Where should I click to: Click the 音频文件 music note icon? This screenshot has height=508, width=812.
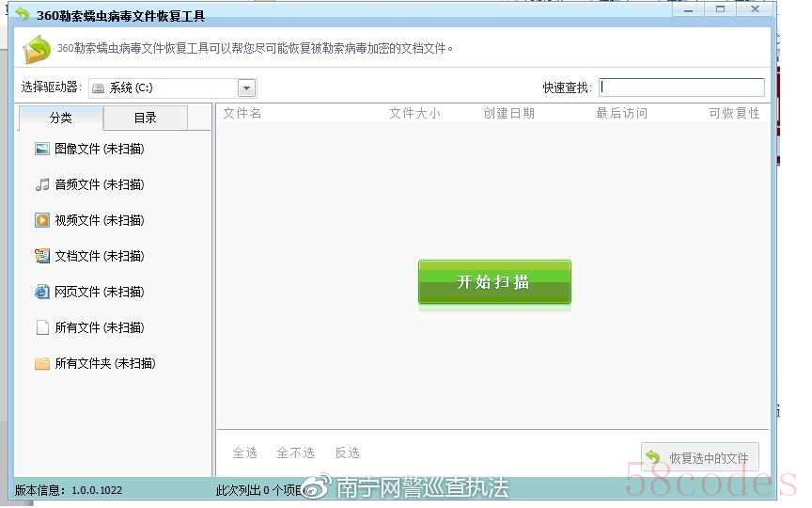click(42, 184)
